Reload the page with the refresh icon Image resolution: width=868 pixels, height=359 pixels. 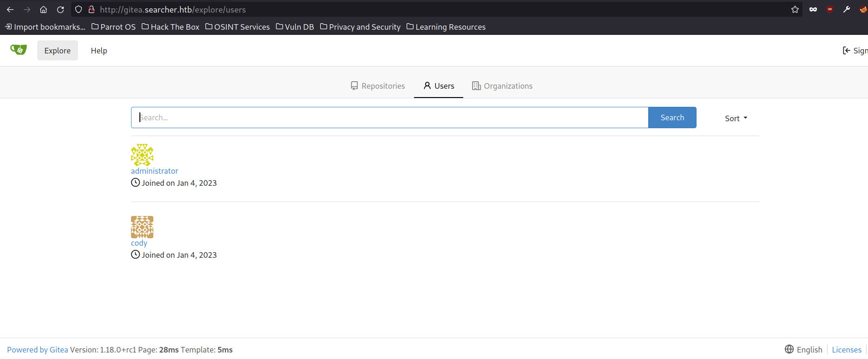60,9
